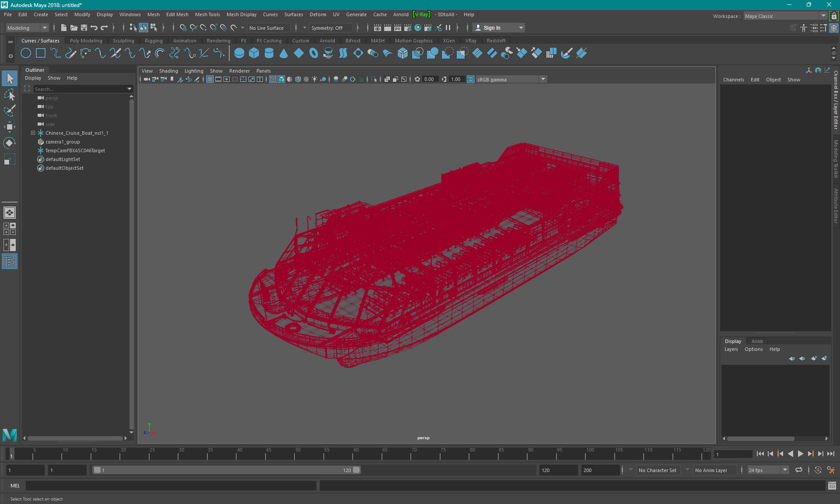Click No Live Surface field
This screenshot has height=504, width=840.
click(269, 28)
